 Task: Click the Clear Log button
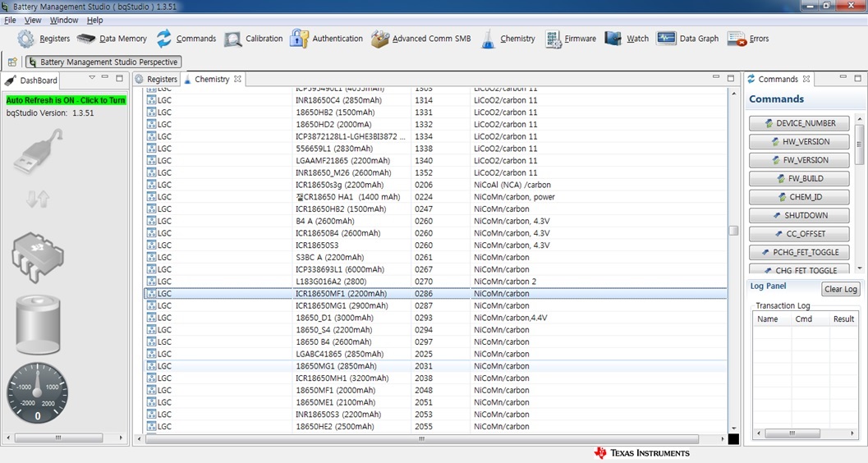(840, 289)
